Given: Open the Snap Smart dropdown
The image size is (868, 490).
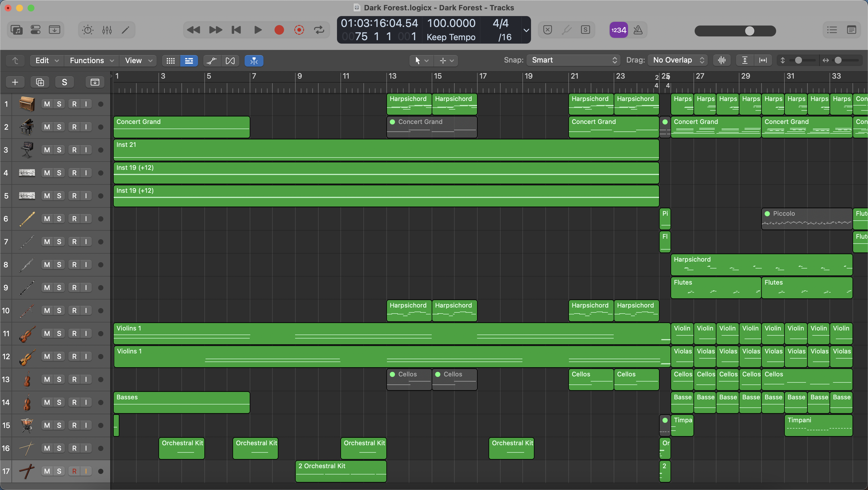Looking at the screenshot, I should (573, 60).
